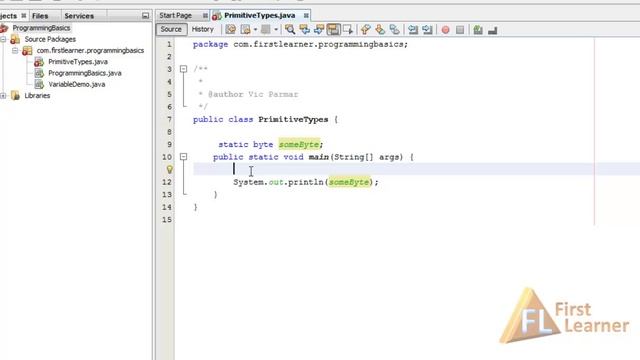Screen dimensions: 640x360
Task: Go to Find Next Occurrence
Action: (319, 29)
